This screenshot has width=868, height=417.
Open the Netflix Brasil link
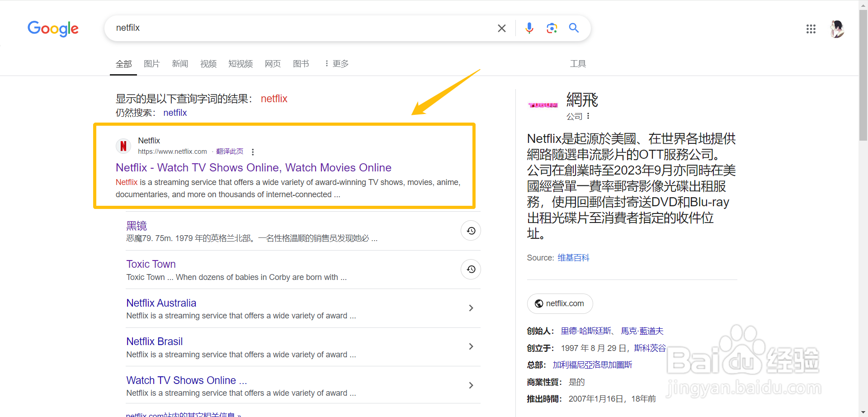155,341
